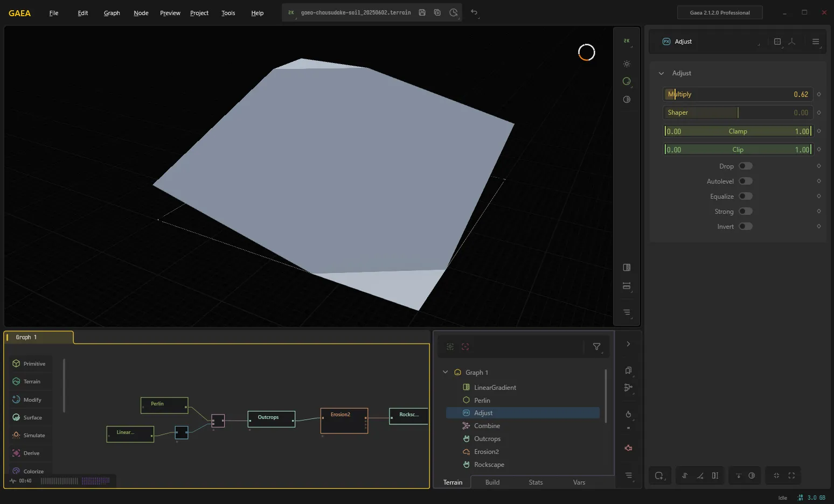Screen dimensions: 834x504
Task: Turn on the Equalize switch
Action: [x=746, y=197]
